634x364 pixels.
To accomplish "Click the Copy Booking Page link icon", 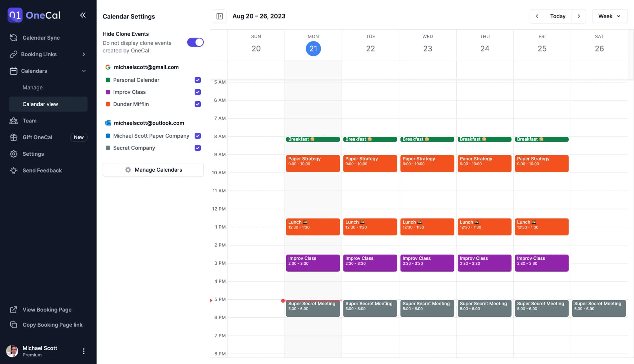I will [14, 325].
